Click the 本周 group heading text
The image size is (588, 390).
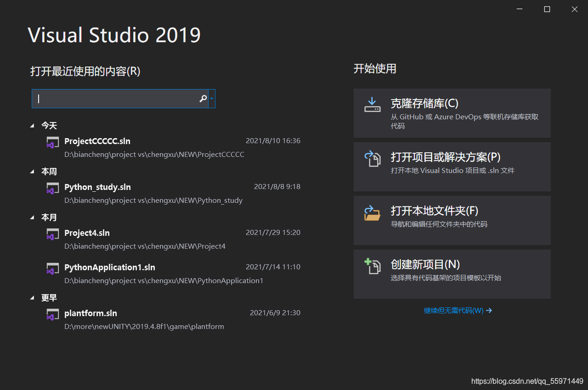(x=49, y=171)
